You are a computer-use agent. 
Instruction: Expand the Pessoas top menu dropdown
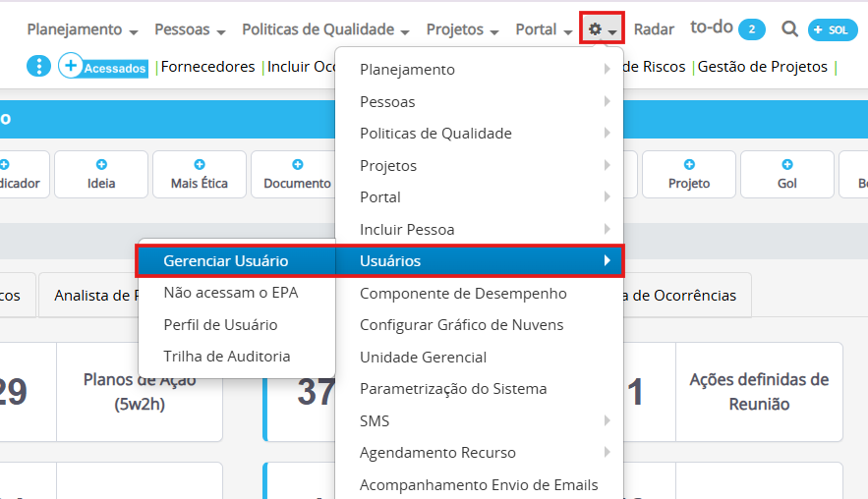[x=190, y=29]
